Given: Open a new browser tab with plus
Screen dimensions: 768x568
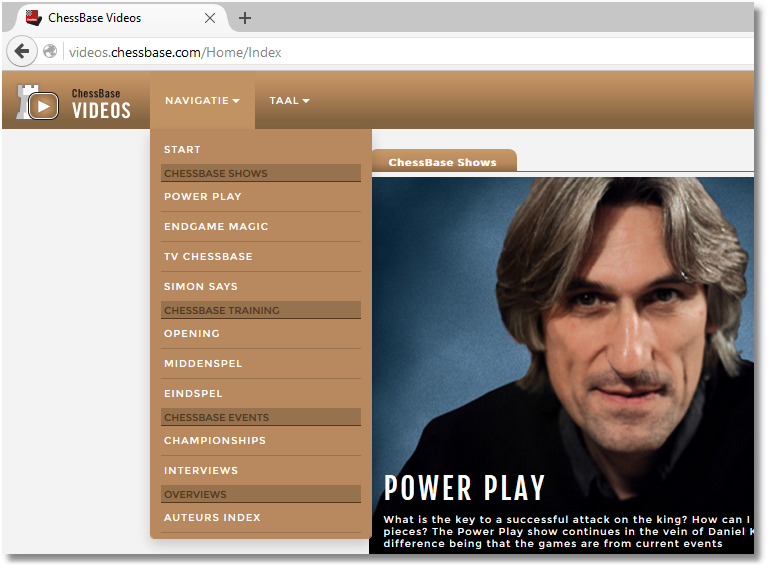Looking at the screenshot, I should pos(245,18).
